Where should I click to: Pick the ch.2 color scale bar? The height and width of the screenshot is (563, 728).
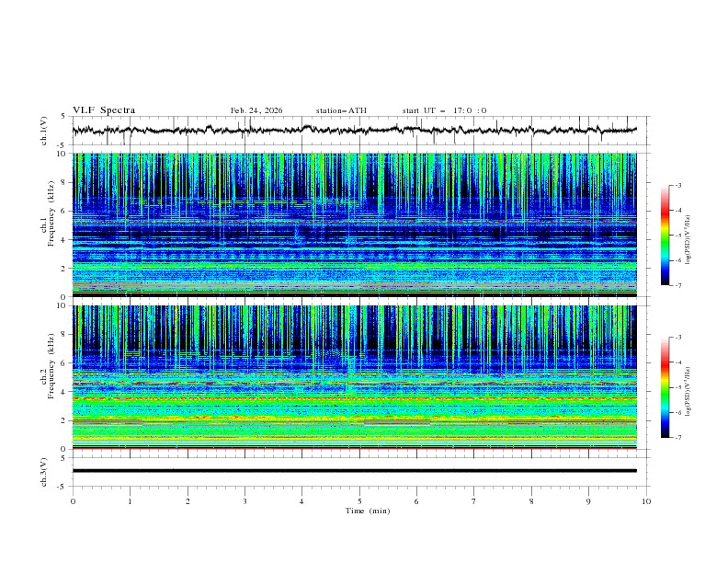[x=665, y=387]
